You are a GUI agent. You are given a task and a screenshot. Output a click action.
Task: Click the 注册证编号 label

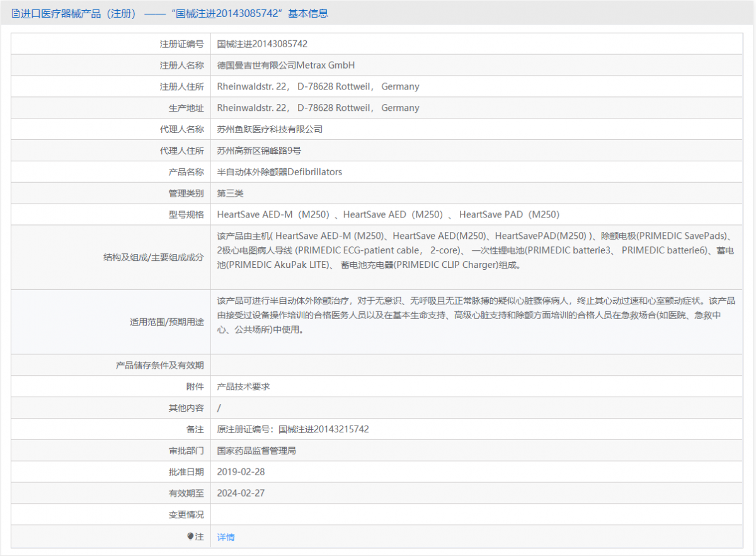click(x=182, y=44)
